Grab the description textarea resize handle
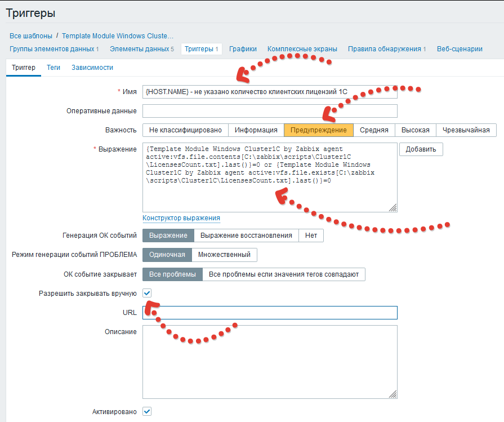 (x=393, y=394)
